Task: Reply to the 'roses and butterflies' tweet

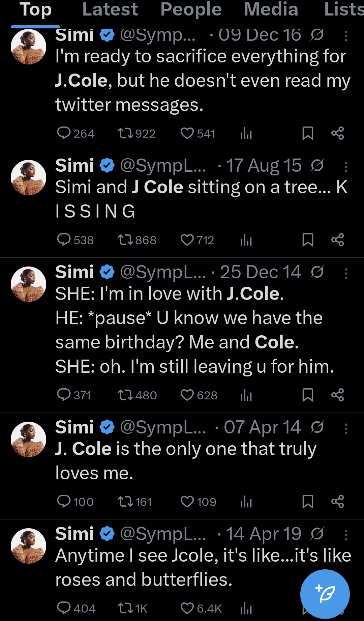Action: pos(64,608)
